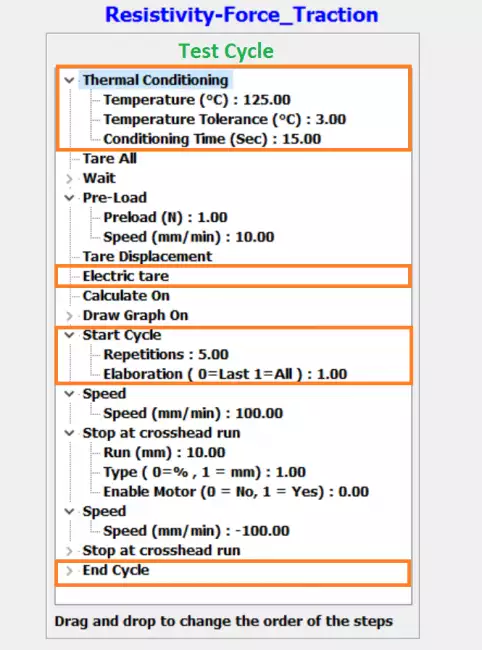Select the Electric tare step
The width and height of the screenshot is (482, 650).
(x=126, y=276)
